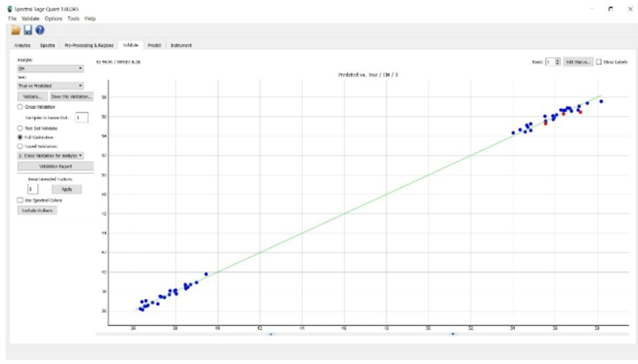Click Save this Validation... button

[72, 96]
